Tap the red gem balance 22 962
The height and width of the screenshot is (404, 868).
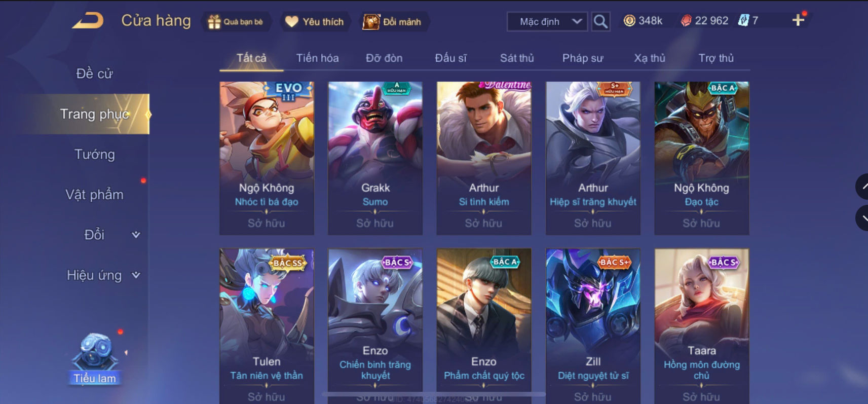[705, 21]
